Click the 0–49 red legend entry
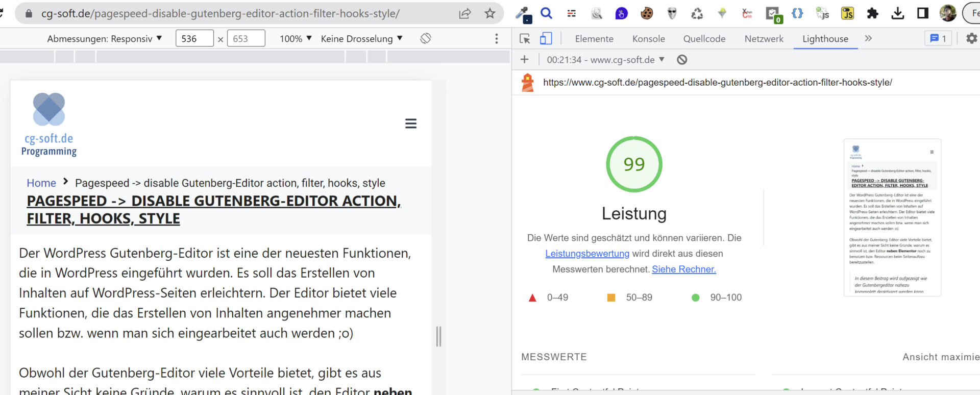Viewport: 980px width, 395px height. [x=548, y=298]
